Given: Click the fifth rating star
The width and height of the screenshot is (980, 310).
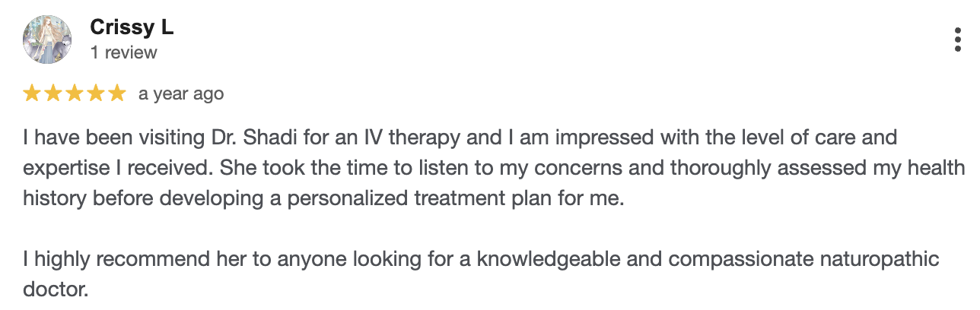Looking at the screenshot, I should pos(117,93).
